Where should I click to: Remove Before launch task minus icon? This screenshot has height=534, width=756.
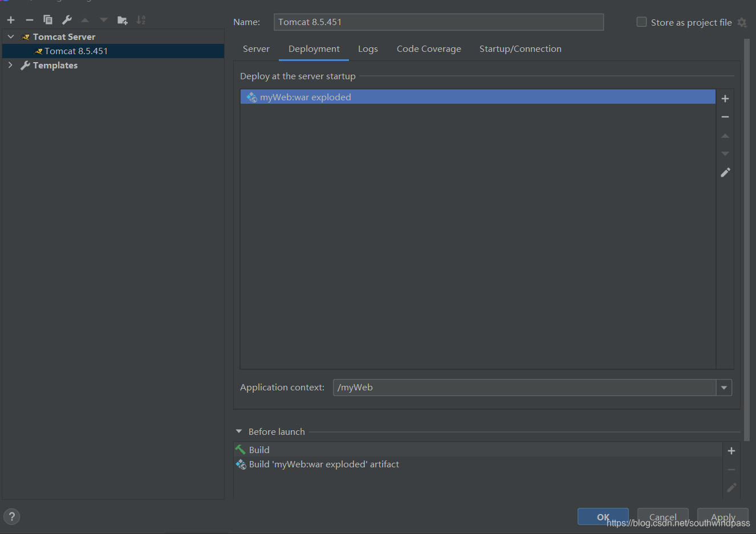pyautogui.click(x=731, y=470)
